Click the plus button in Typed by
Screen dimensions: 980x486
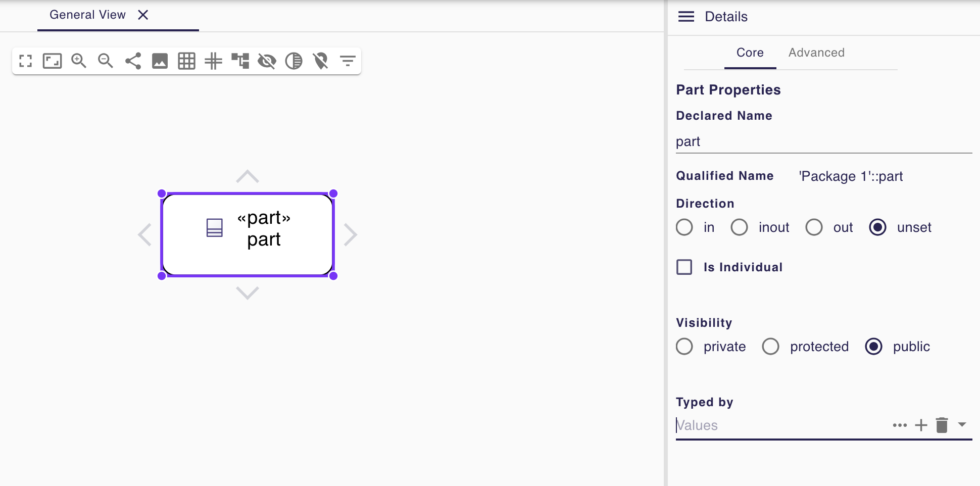[x=921, y=425]
